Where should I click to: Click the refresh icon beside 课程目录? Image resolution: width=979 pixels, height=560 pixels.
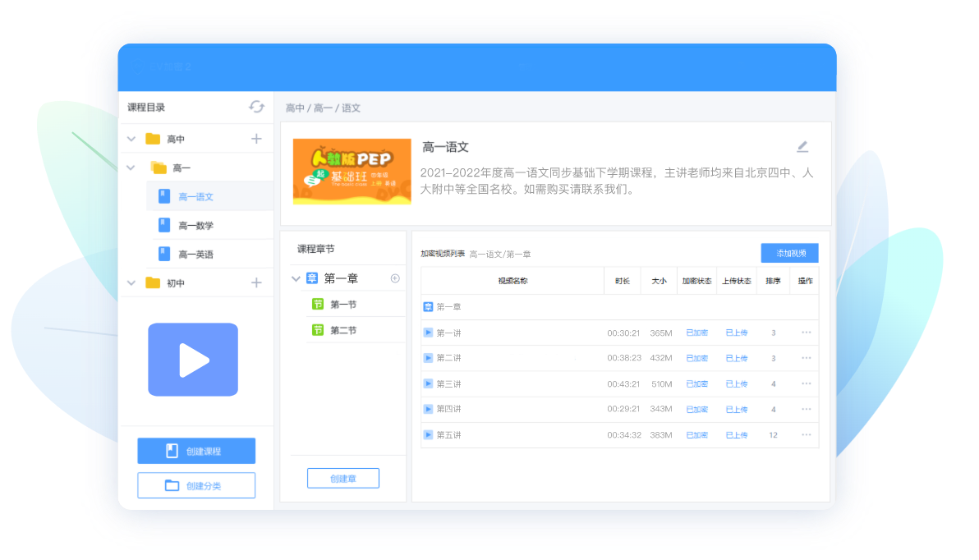256,107
